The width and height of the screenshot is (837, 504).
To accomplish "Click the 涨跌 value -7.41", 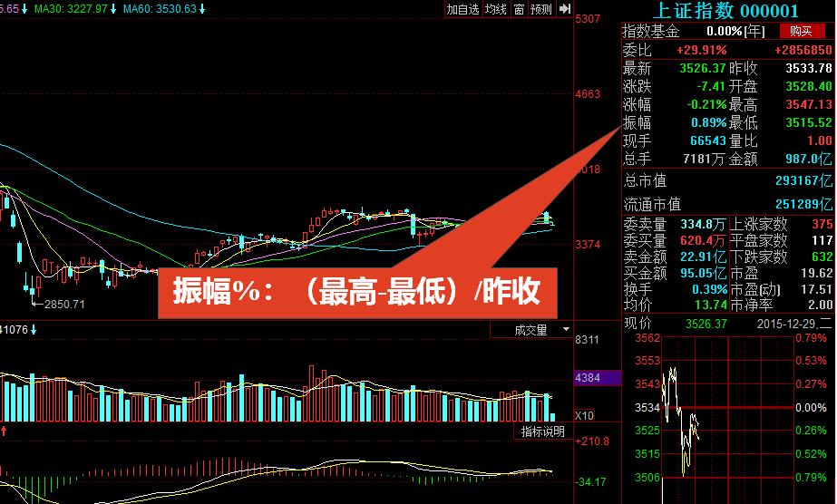I will [711, 86].
